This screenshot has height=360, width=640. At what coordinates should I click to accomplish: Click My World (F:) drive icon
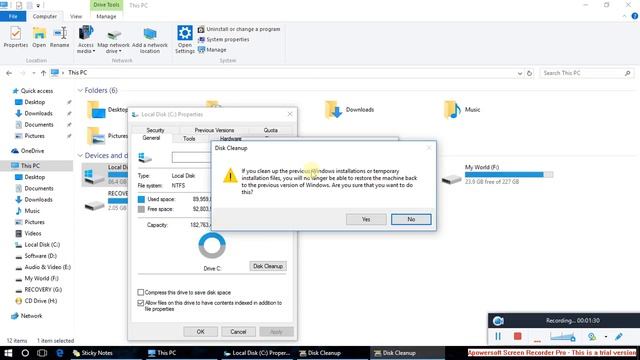click(x=452, y=179)
